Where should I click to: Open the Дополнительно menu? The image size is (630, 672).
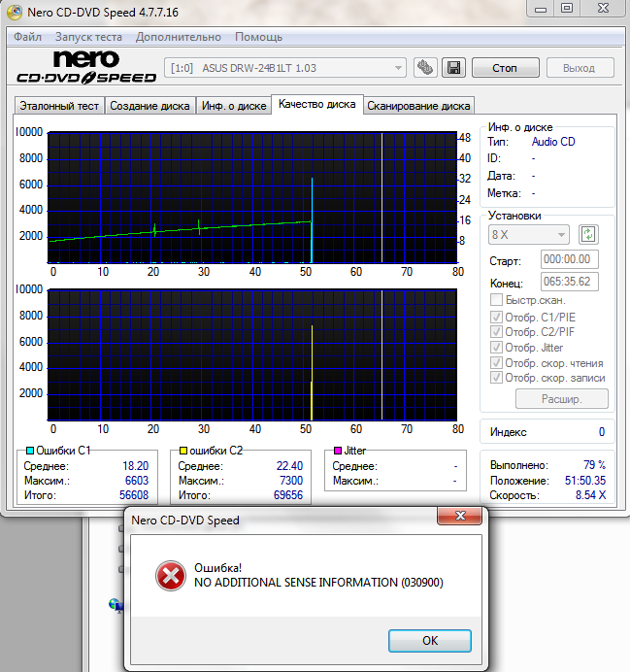point(179,37)
